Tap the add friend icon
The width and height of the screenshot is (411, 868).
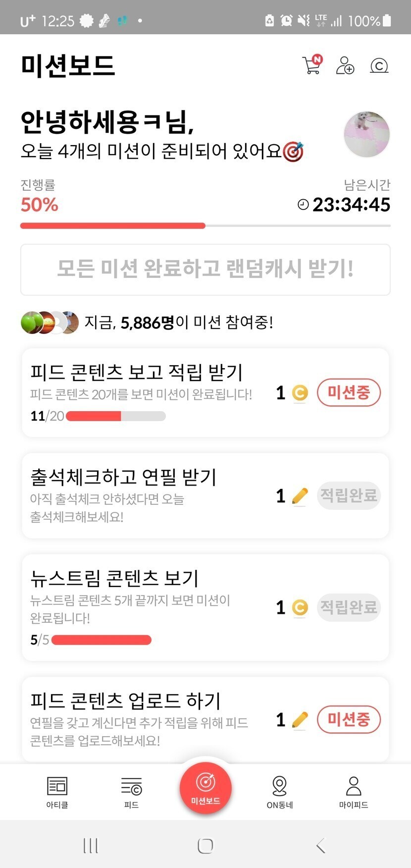click(x=345, y=65)
